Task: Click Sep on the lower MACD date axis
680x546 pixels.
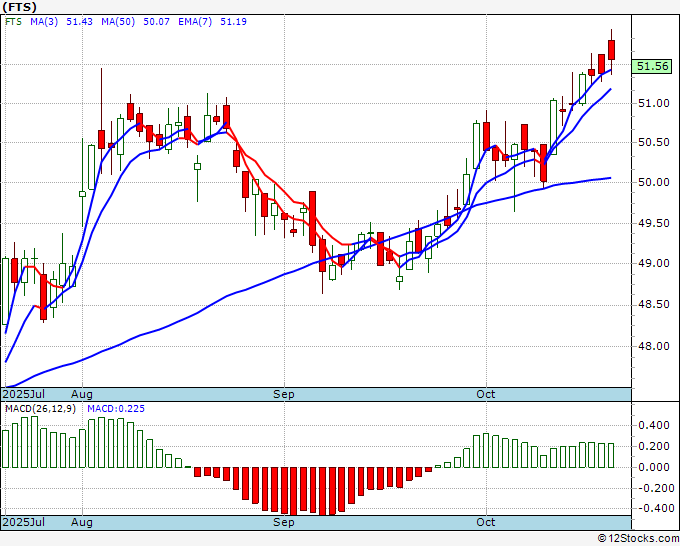Action: pyautogui.click(x=284, y=522)
